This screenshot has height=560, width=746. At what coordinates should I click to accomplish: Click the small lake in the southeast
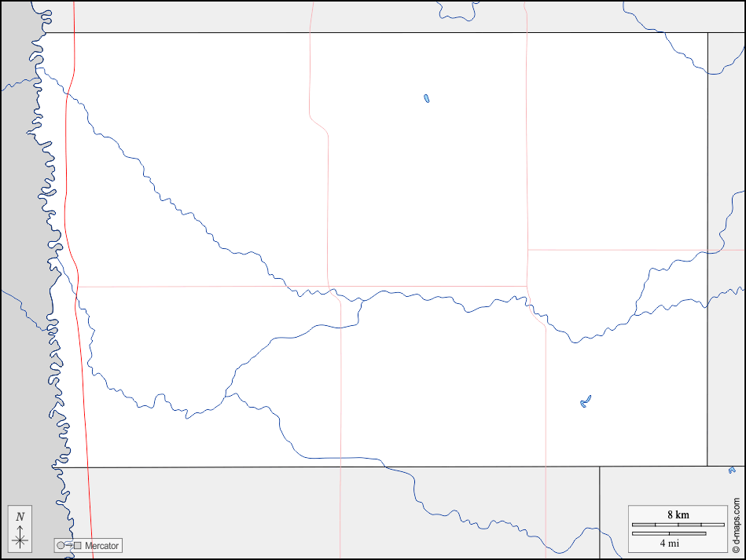click(x=585, y=401)
